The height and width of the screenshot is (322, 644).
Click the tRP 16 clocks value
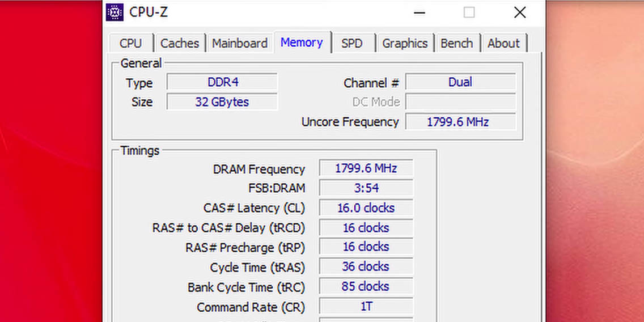[366, 247]
